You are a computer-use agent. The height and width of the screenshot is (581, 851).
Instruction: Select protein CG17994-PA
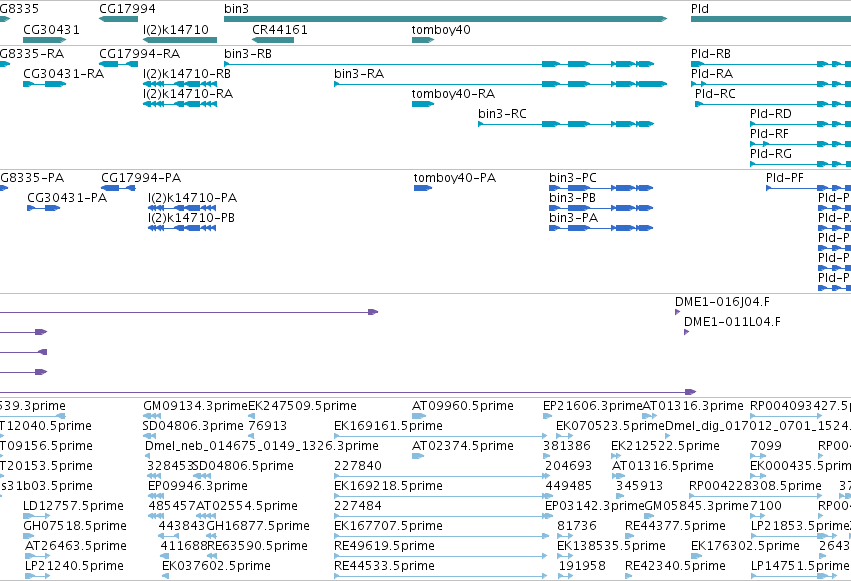[118, 188]
